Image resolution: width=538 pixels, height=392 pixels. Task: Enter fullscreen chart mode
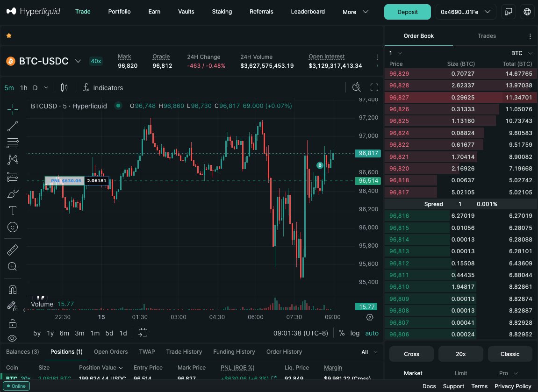[x=374, y=87]
